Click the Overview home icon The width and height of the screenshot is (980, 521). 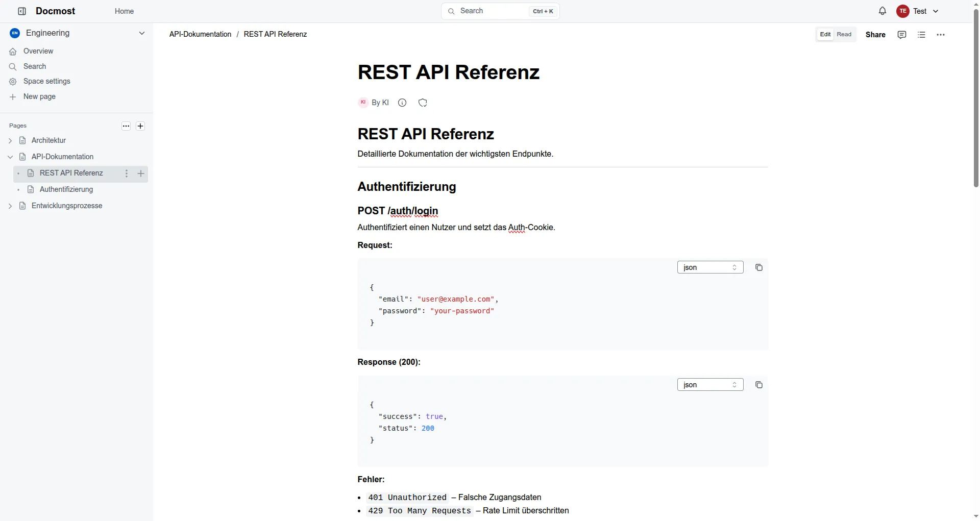click(x=13, y=52)
